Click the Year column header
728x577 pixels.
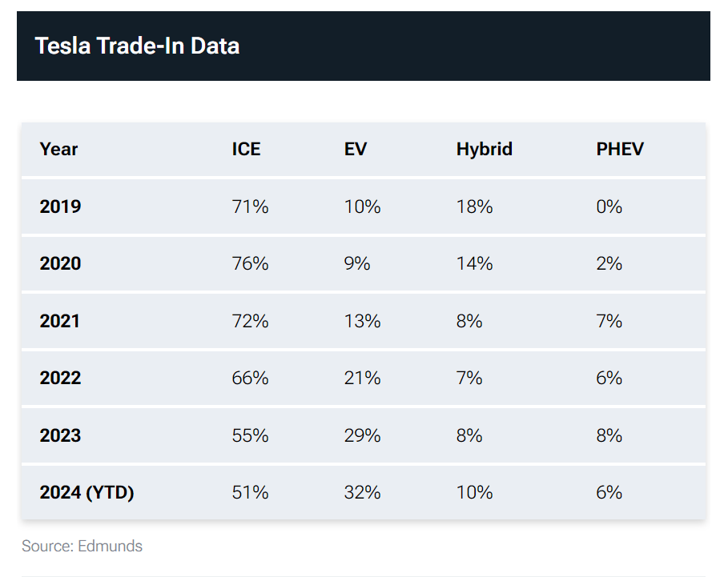tap(58, 149)
